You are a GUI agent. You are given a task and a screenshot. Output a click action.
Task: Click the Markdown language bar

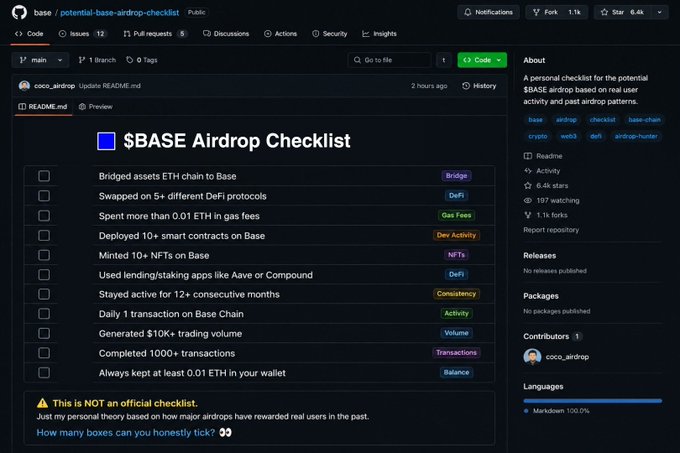(592, 401)
